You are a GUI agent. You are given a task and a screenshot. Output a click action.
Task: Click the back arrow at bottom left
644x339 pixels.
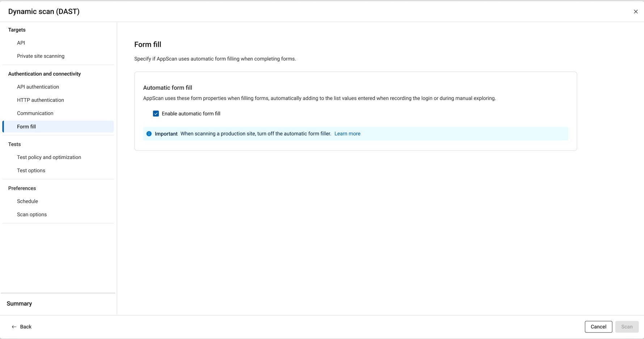13,327
